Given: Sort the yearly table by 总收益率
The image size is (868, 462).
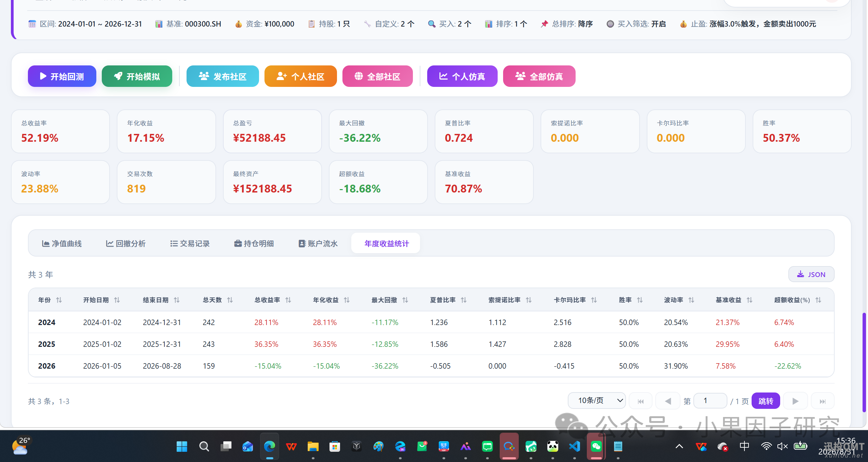Looking at the screenshot, I should pyautogui.click(x=288, y=300).
